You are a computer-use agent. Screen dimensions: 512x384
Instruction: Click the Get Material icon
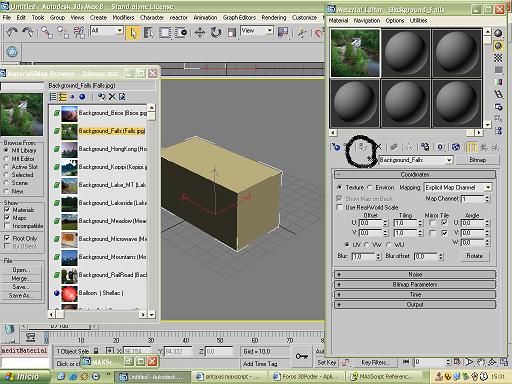336,147
